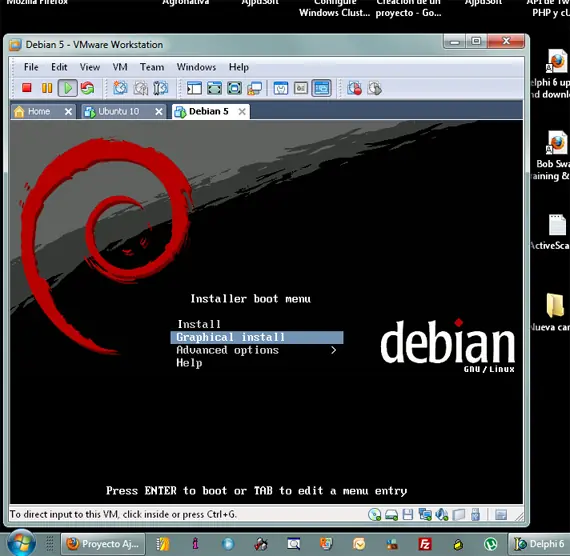Click the USB device status icon
Image resolution: width=570 pixels, height=556 pixels.
475,515
